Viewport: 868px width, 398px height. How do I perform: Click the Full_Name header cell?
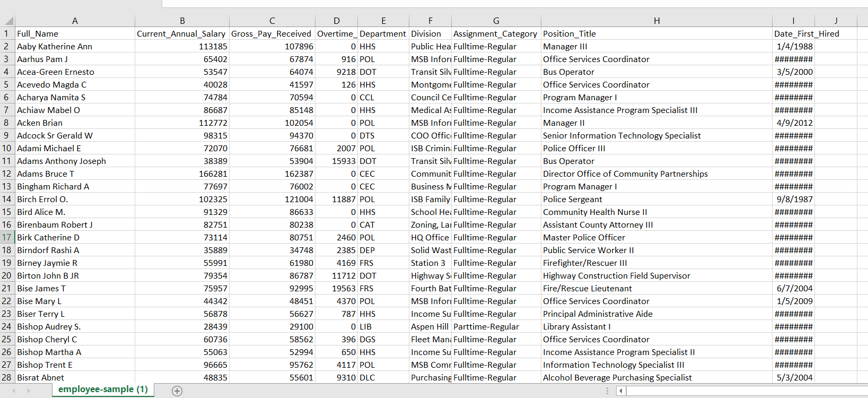point(75,33)
